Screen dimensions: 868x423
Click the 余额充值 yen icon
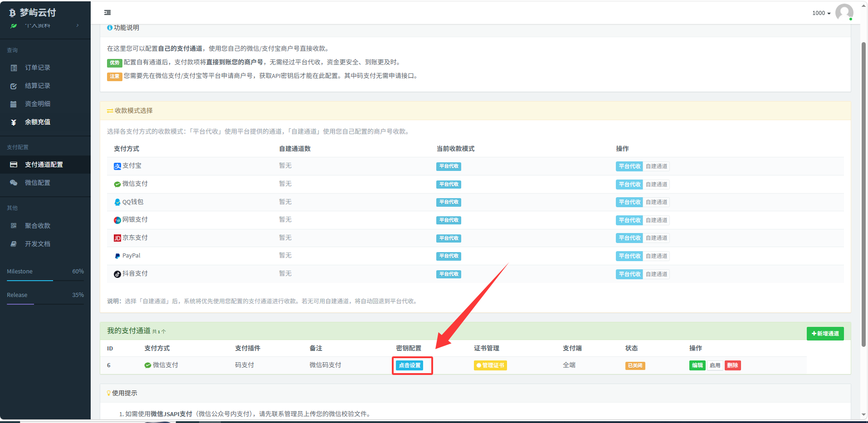(x=14, y=122)
